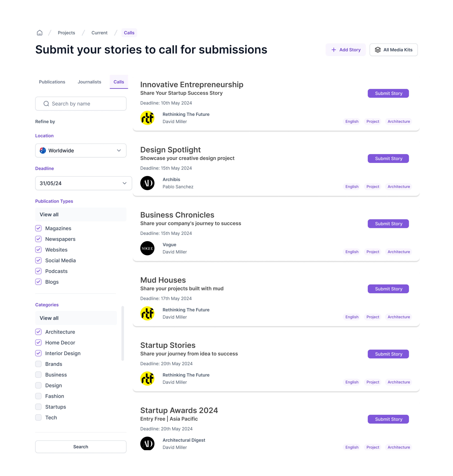The height and width of the screenshot is (476, 453).
Task: Submit story to Design Spotlight call
Action: point(388,158)
